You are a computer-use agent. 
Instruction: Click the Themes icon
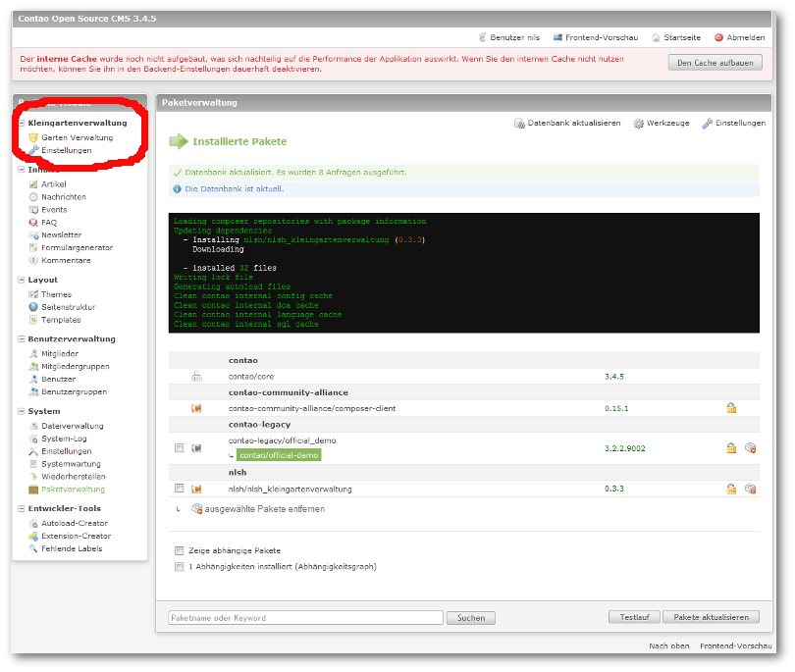33,294
